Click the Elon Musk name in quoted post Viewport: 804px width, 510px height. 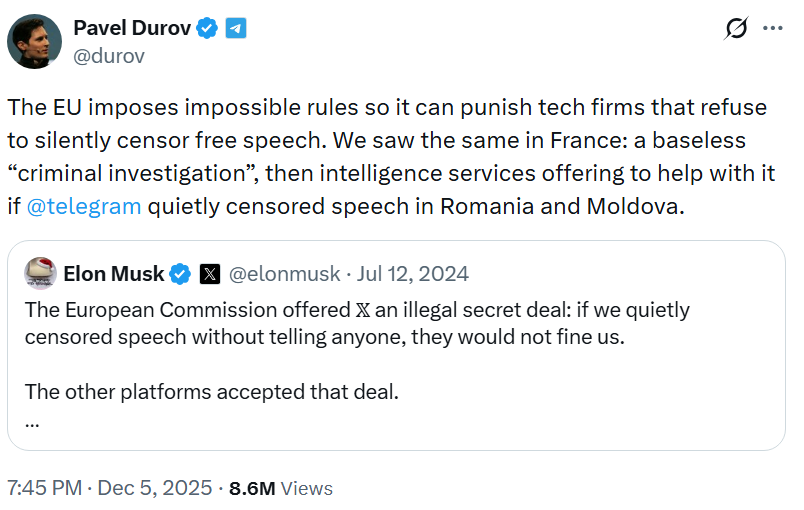coord(114,273)
